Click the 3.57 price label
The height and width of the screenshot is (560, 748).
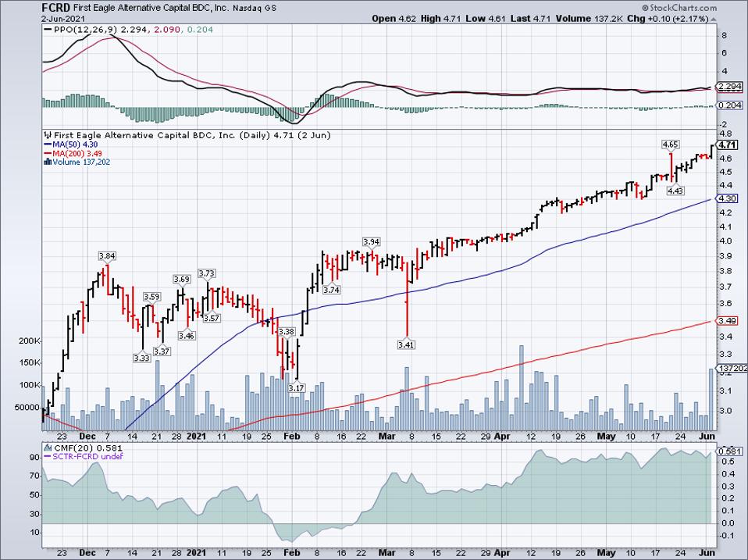(212, 318)
